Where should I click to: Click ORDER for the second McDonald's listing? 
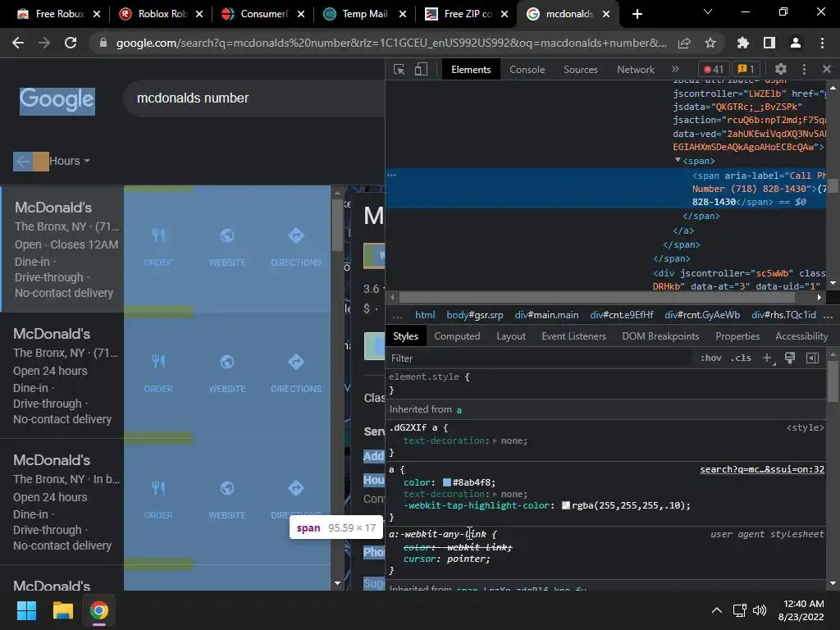158,373
